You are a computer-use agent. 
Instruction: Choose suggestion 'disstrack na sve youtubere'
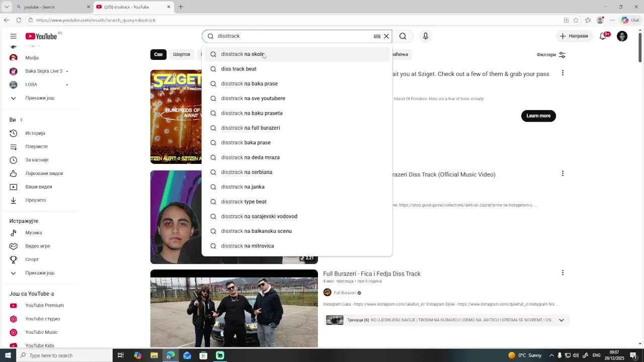[x=297, y=99]
